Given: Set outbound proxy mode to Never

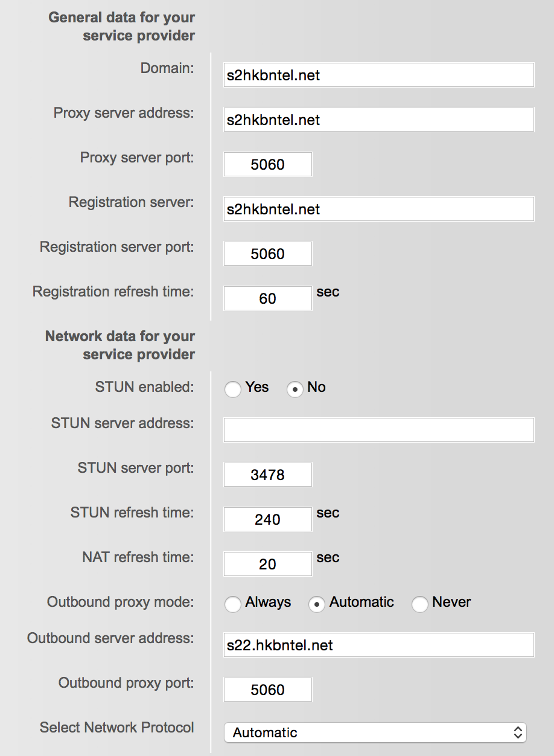Looking at the screenshot, I should pos(420,604).
